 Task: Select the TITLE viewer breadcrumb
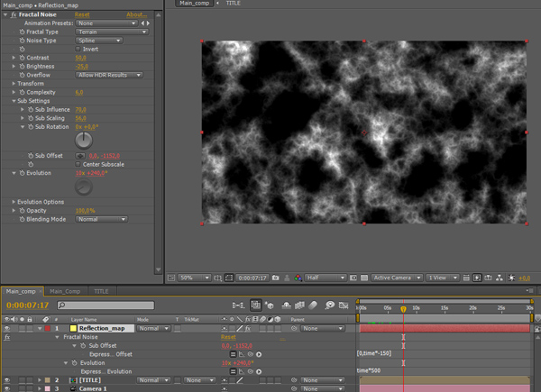pyautogui.click(x=233, y=3)
